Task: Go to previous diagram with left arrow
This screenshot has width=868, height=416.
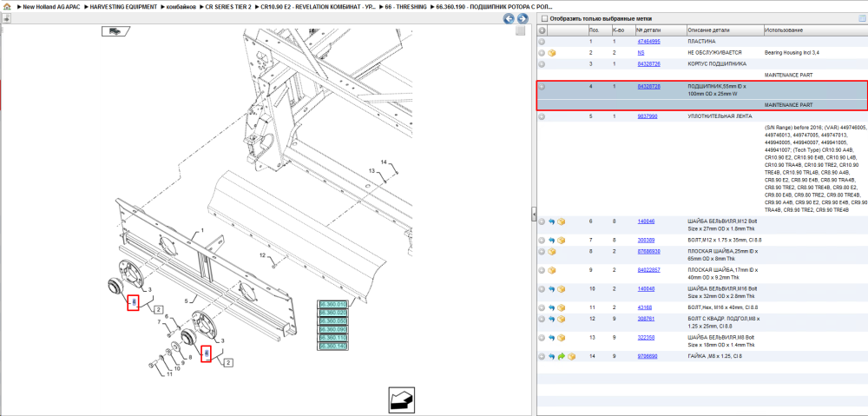Action: point(508,19)
